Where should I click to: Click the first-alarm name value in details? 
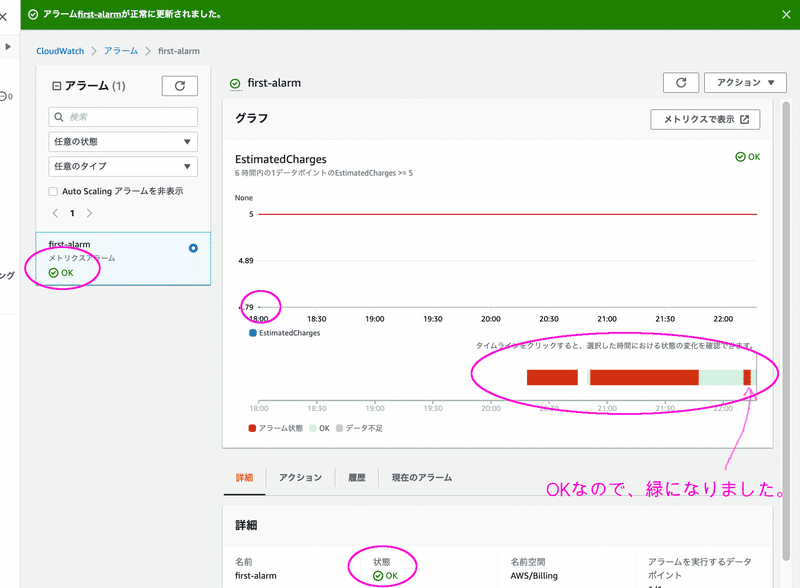click(256, 576)
